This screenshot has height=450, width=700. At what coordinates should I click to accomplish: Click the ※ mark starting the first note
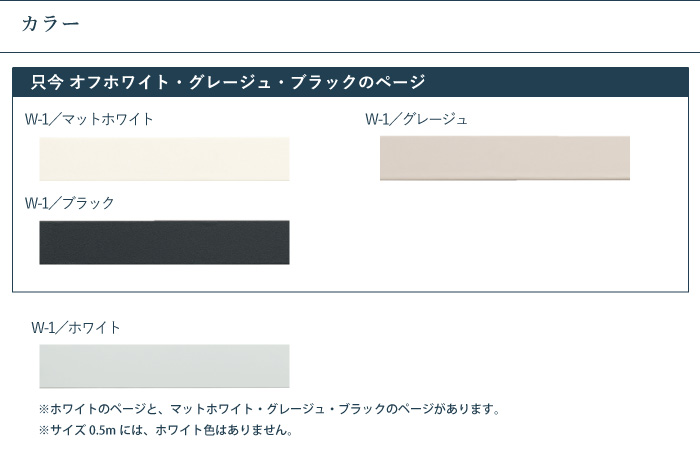point(44,409)
